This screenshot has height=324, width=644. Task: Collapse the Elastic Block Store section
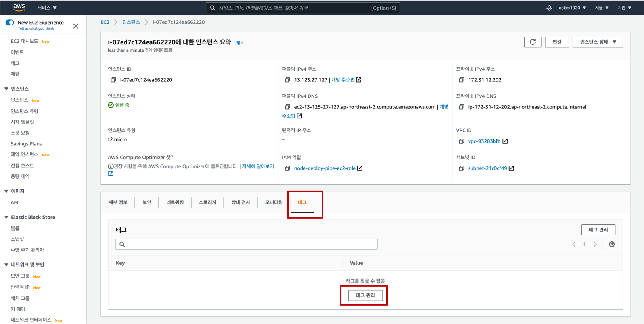pos(6,217)
